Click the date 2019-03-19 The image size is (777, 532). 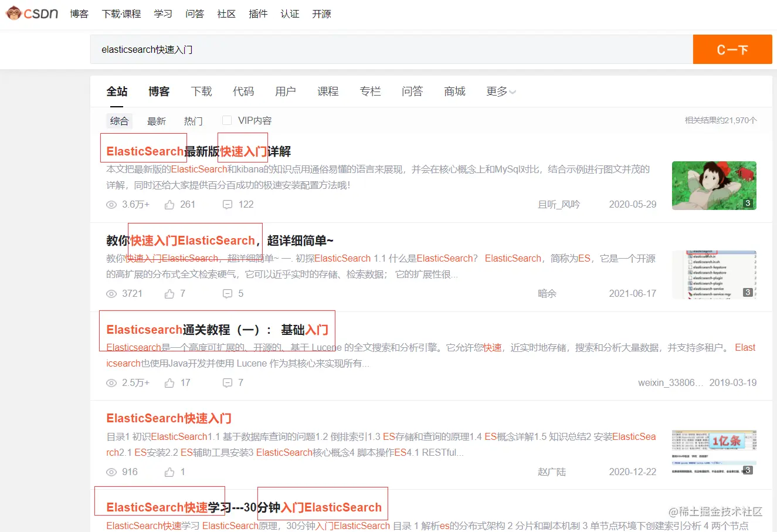[x=733, y=383]
